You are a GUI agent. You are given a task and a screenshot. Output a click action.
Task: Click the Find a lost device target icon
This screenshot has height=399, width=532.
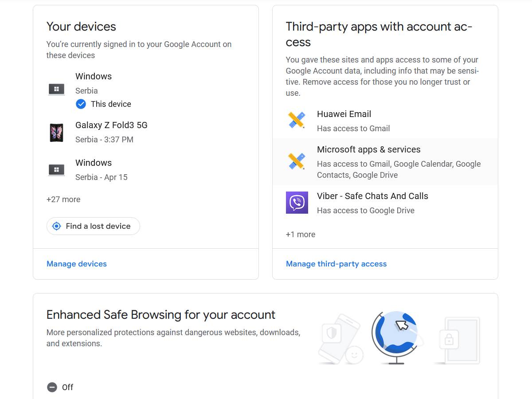[x=56, y=226]
